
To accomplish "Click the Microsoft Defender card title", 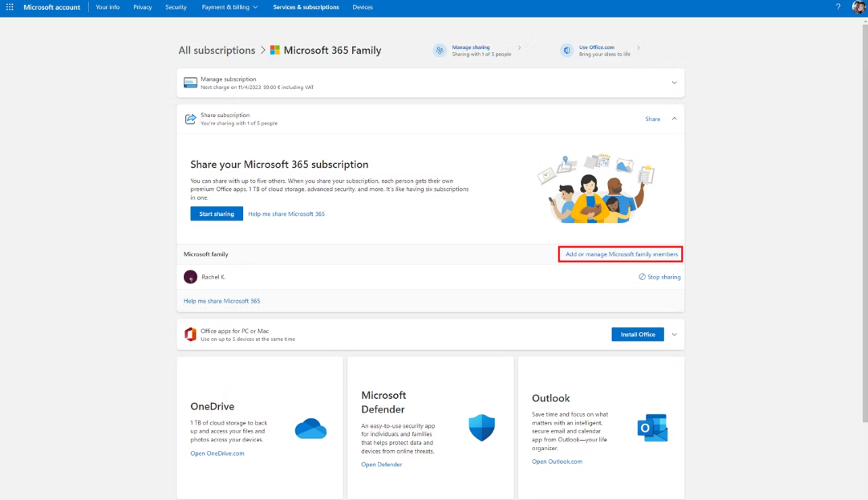I will [x=383, y=402].
